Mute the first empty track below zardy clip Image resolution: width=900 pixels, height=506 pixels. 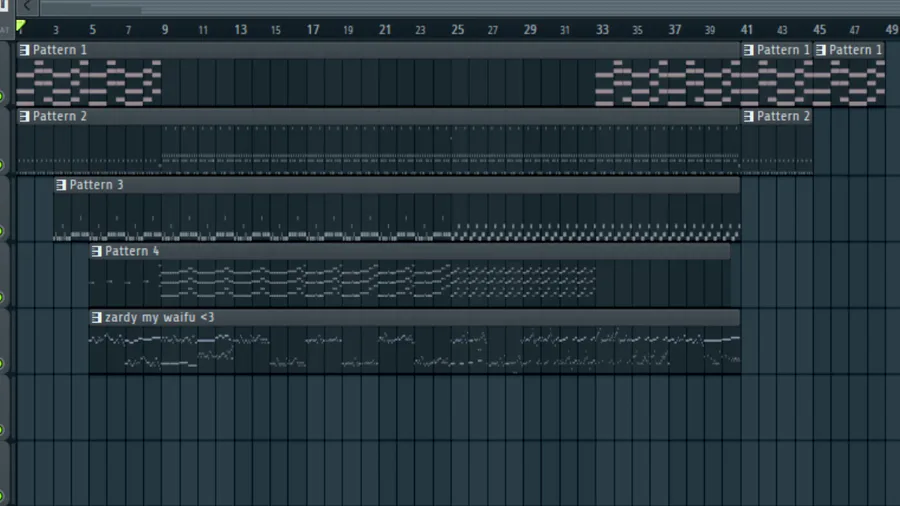(x=2, y=430)
